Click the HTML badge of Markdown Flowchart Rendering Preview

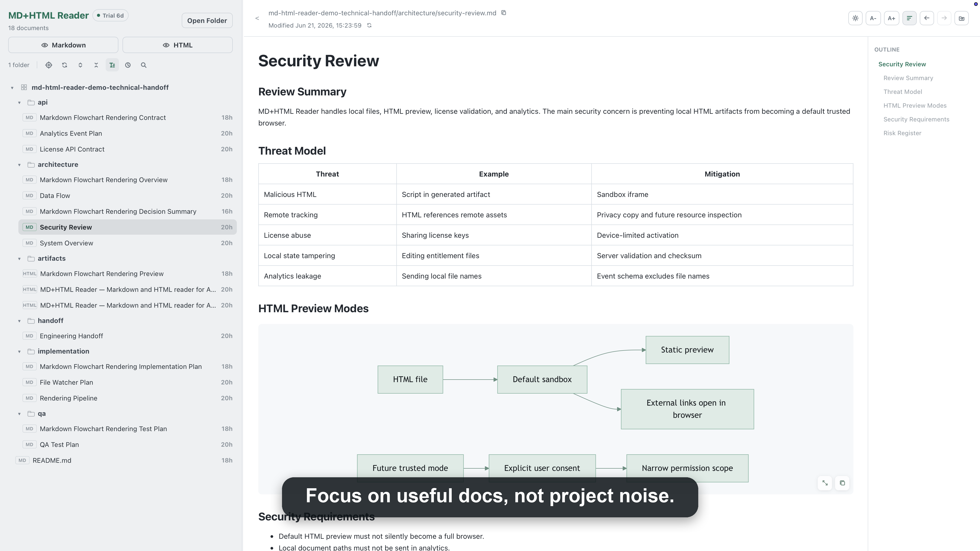pyautogui.click(x=30, y=274)
